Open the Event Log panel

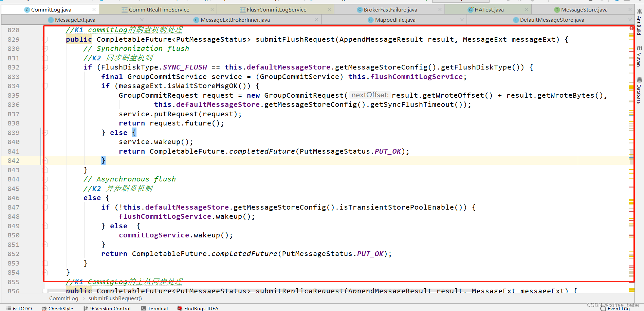point(615,308)
